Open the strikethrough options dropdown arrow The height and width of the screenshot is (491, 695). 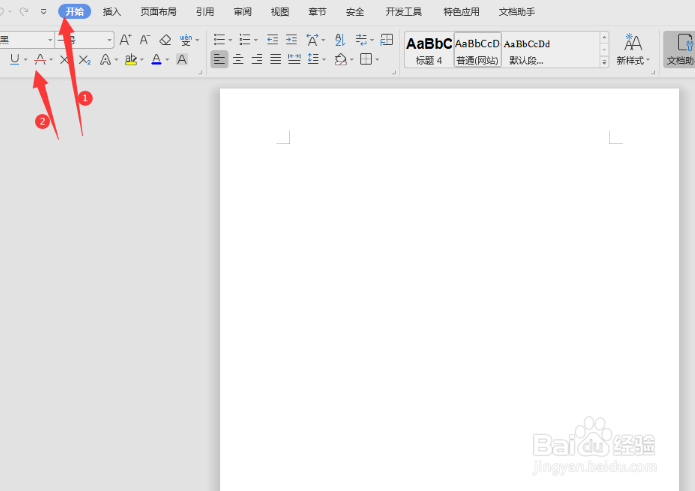(x=51, y=59)
